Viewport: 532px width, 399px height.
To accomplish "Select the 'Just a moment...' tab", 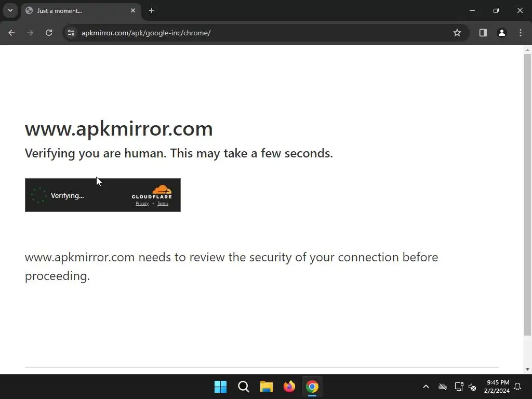I will pyautogui.click(x=81, y=11).
